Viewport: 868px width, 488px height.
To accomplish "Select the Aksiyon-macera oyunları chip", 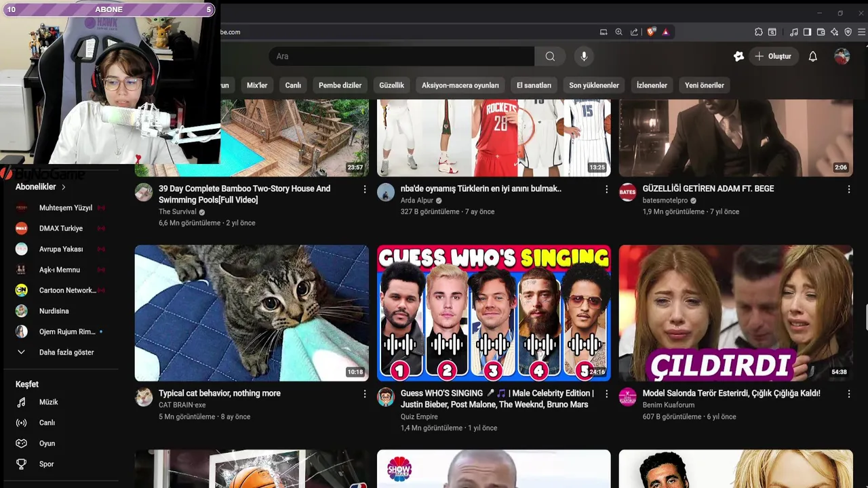I will pyautogui.click(x=460, y=85).
